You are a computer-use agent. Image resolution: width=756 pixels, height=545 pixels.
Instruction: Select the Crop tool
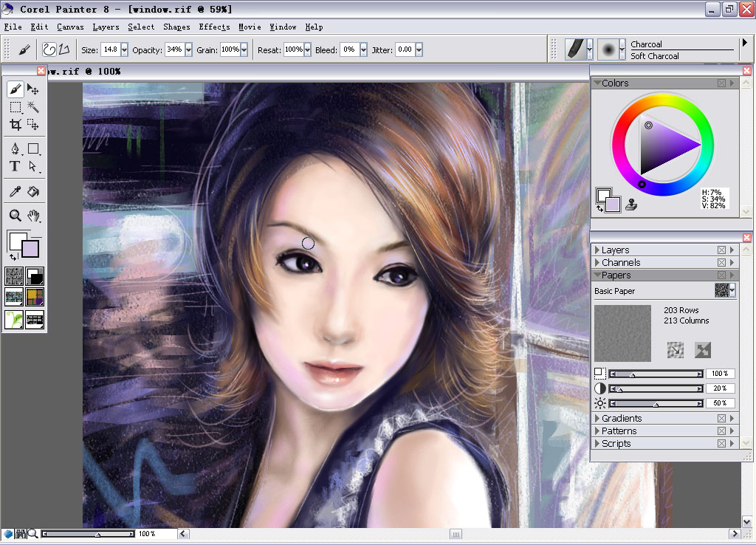pyautogui.click(x=15, y=125)
